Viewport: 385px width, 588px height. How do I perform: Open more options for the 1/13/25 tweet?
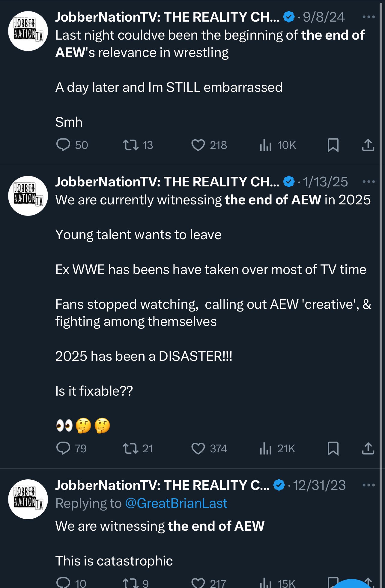[x=369, y=182]
